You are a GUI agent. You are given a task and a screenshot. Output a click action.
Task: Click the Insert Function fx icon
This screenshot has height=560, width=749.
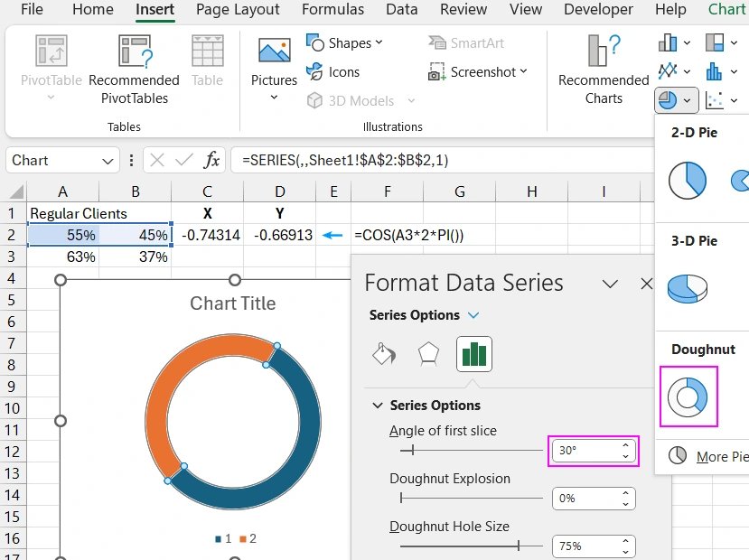211,160
